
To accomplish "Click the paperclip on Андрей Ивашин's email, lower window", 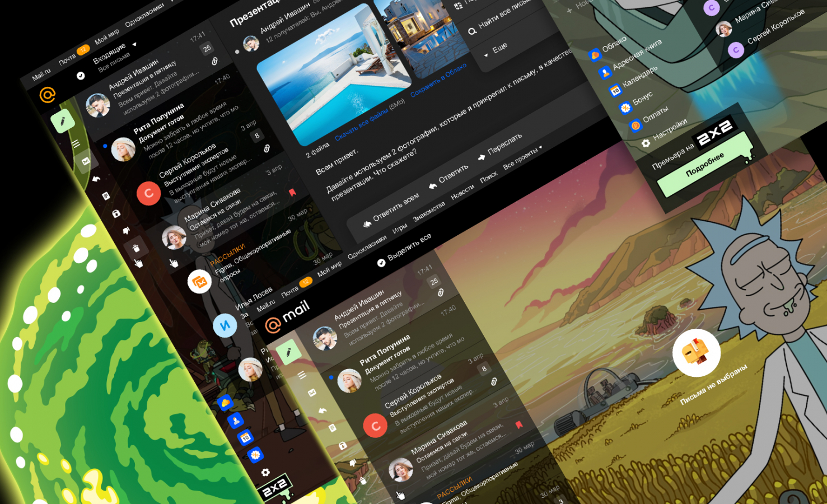I will tap(441, 293).
